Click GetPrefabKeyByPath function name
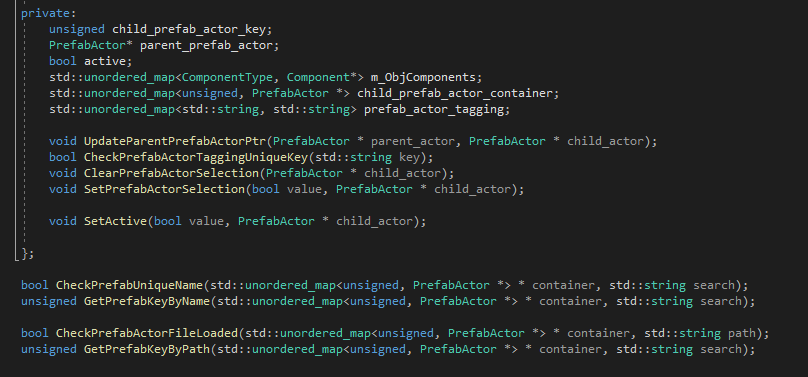The image size is (808, 377). [x=146, y=349]
